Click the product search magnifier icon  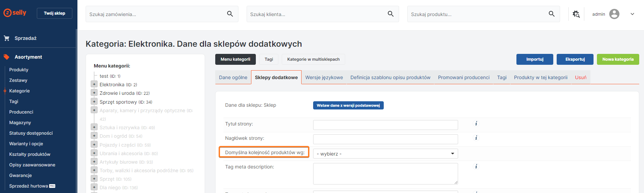click(551, 14)
